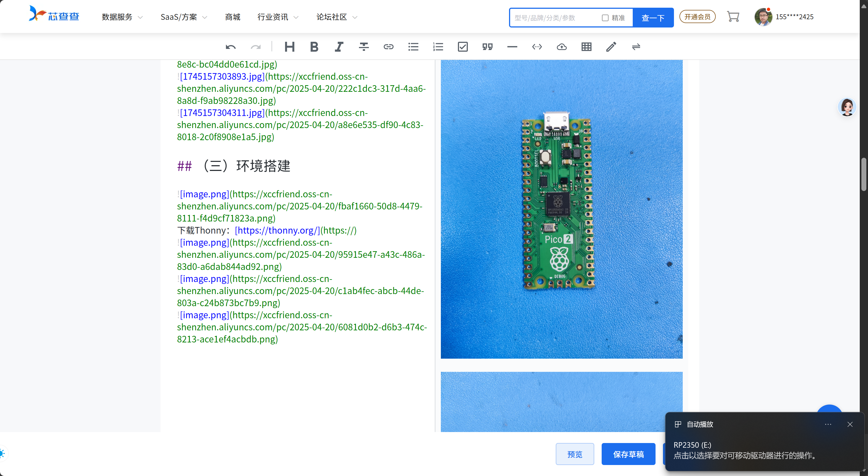Click the 开通会员 membership button
This screenshot has height=476, width=868.
tap(697, 16)
